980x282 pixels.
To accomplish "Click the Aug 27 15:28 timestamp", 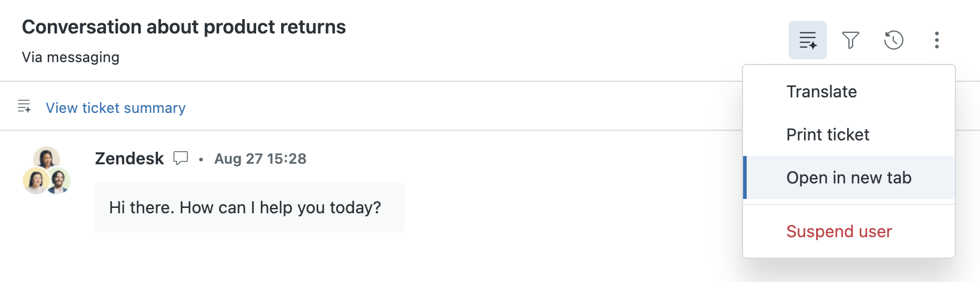I will pyautogui.click(x=260, y=159).
